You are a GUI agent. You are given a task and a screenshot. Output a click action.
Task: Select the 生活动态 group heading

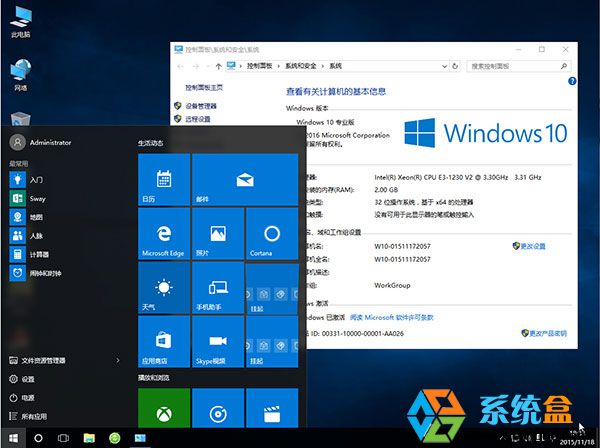pos(150,143)
